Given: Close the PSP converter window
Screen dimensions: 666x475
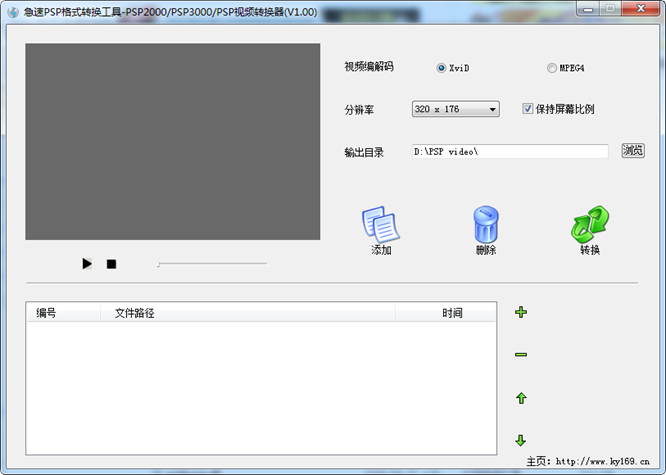Looking at the screenshot, I should pos(641,8).
